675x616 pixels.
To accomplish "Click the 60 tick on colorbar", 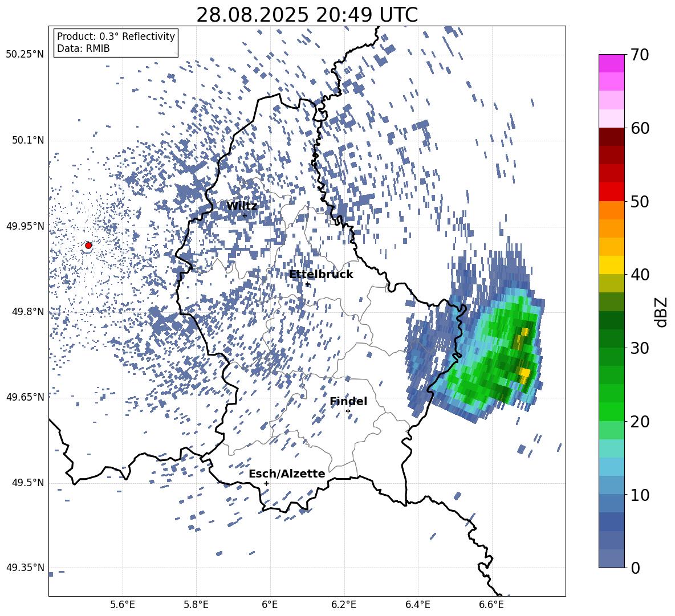I will [640, 128].
